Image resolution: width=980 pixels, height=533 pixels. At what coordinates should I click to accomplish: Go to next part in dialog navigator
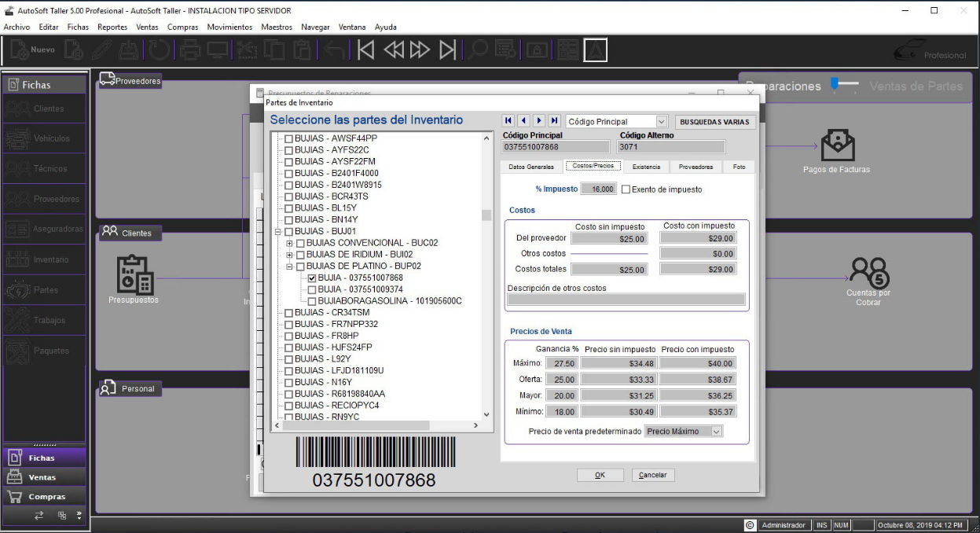click(539, 121)
